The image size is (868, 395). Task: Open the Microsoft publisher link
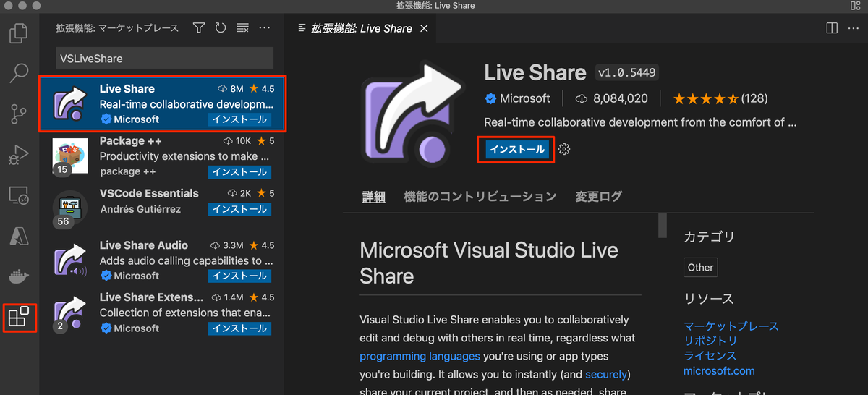pyautogui.click(x=524, y=98)
